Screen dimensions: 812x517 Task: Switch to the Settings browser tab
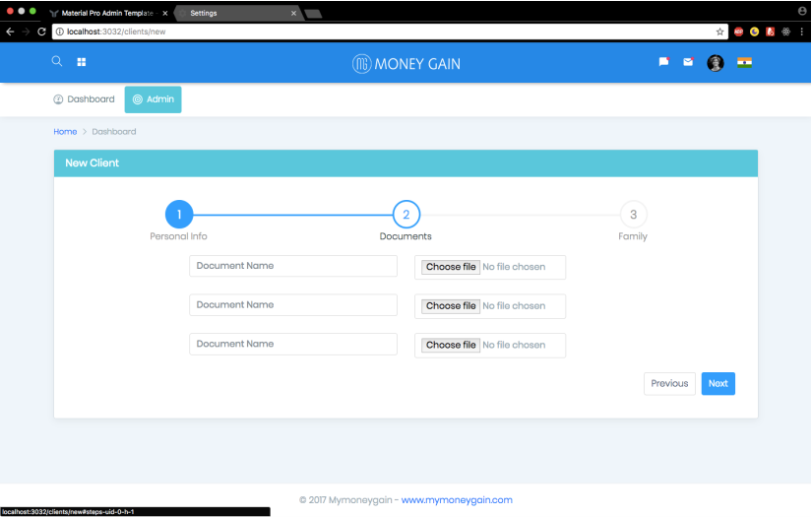tap(236, 13)
